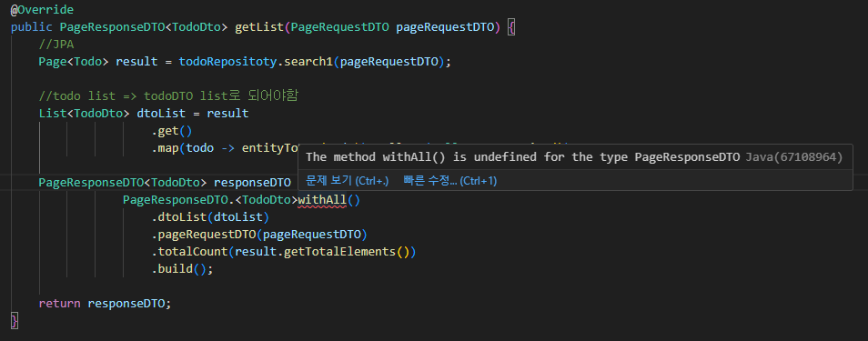The image size is (868, 341).
Task: Click the search1 method call
Action: 308,62
